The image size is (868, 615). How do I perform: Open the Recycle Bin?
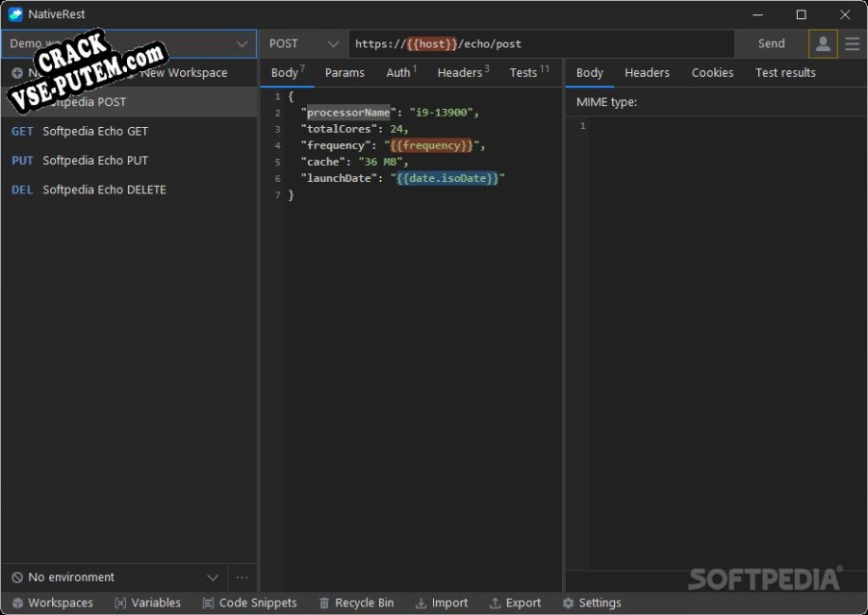[356, 602]
